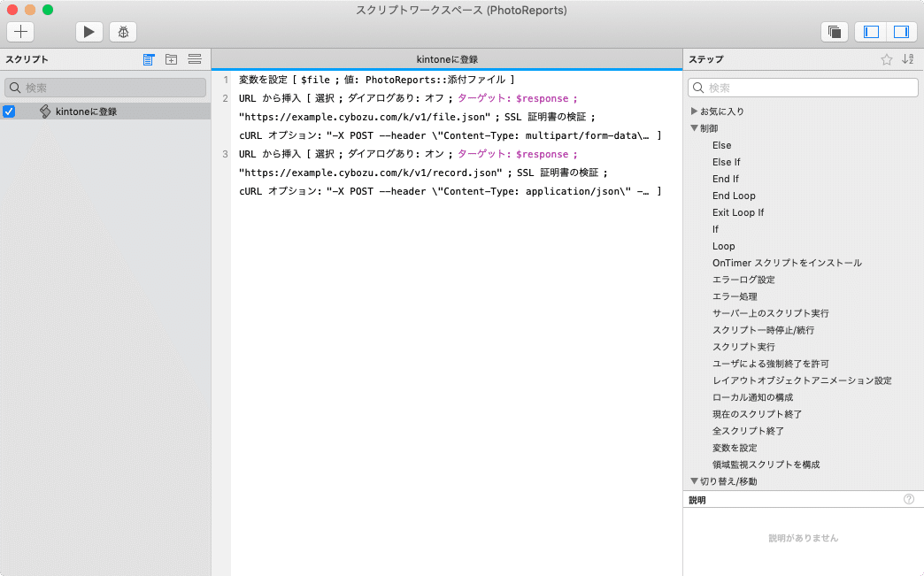The height and width of the screenshot is (576, 924).
Task: Toggle the left panel visibility button
Action: pyautogui.click(x=870, y=31)
